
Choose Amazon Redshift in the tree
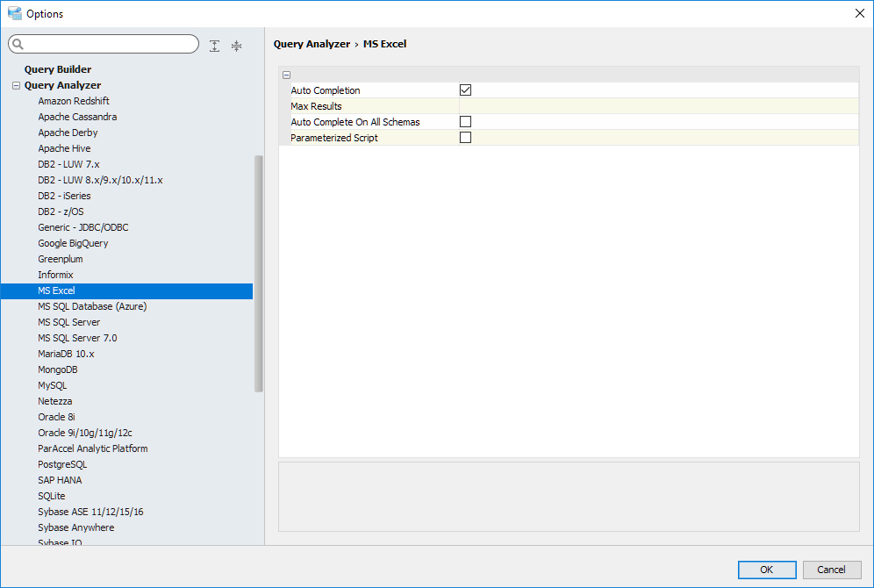[74, 101]
